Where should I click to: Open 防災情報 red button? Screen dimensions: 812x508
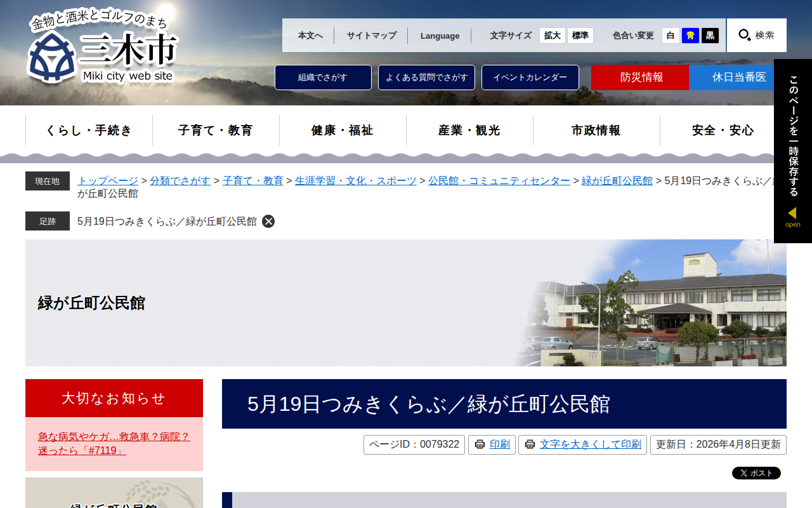[x=640, y=77]
